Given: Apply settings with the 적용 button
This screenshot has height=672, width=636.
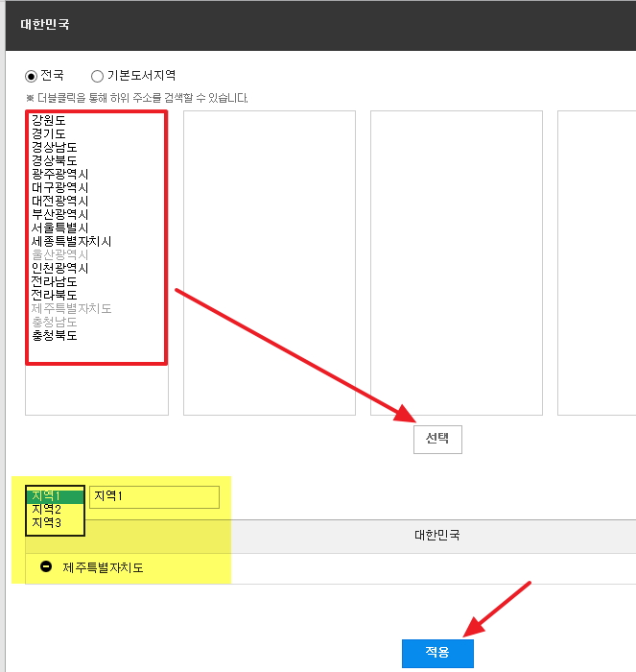Looking at the screenshot, I should (x=437, y=653).
